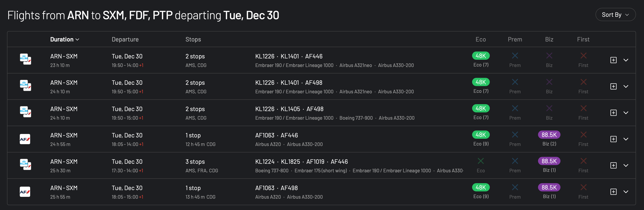This screenshot has width=644, height=210.
Task: Click the Air France logo on the 24 h 55 m flight
Action: point(25,139)
